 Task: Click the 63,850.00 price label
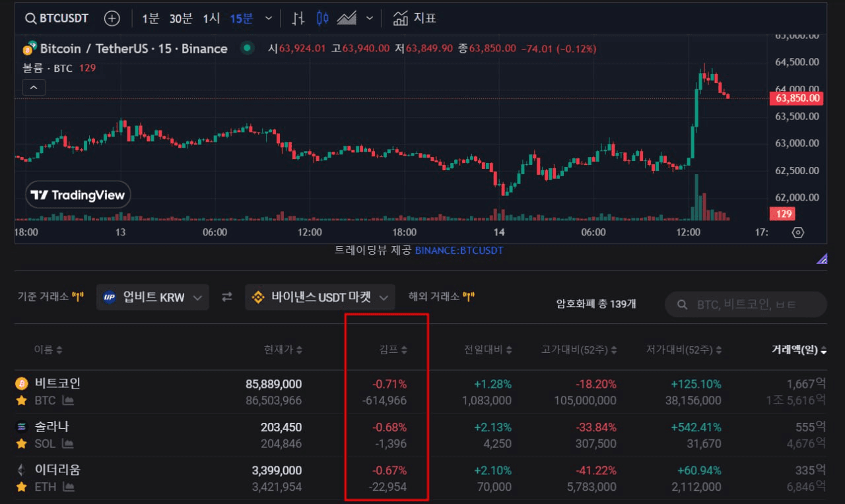tap(796, 98)
